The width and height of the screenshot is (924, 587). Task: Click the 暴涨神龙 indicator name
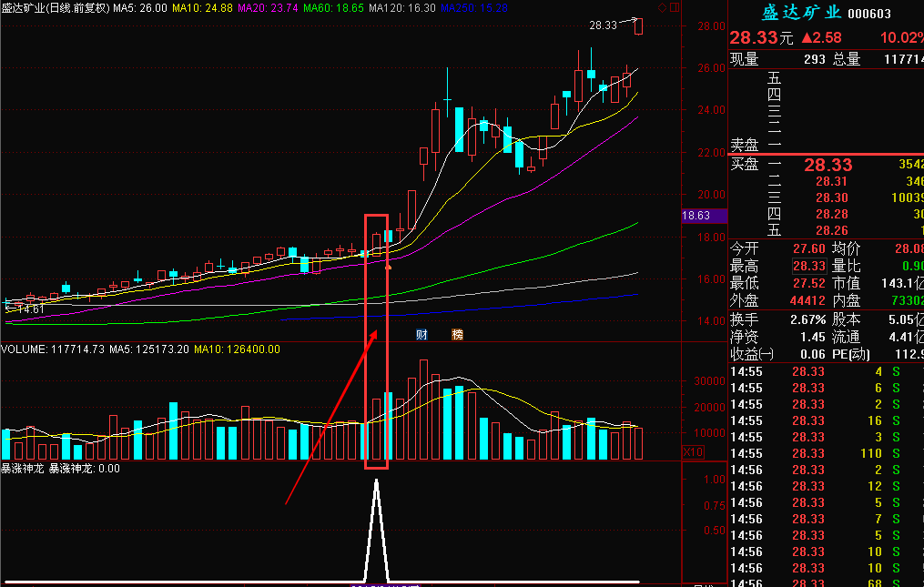click(23, 469)
